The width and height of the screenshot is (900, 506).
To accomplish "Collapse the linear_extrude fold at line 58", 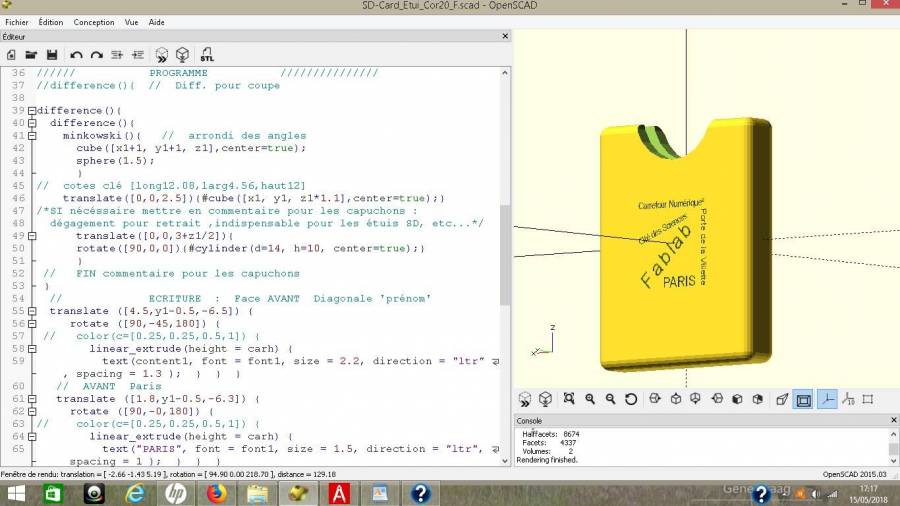I will (x=32, y=349).
